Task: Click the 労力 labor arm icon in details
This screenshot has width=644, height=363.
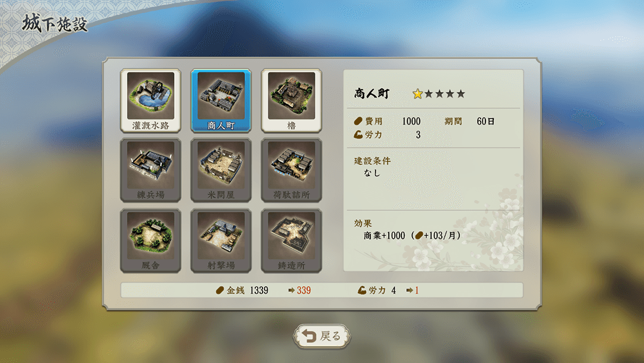Action: (x=358, y=134)
